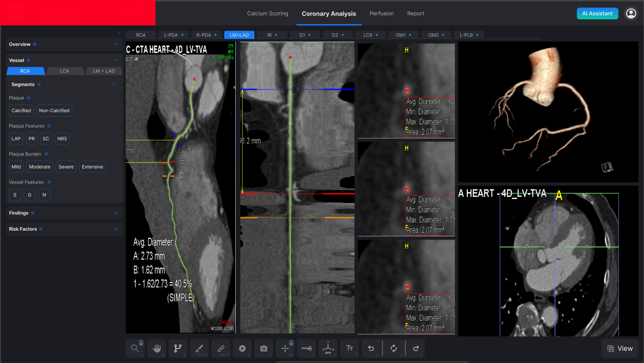Open the Coronary Analysis tab
Image resolution: width=644 pixels, height=363 pixels.
pos(329,14)
